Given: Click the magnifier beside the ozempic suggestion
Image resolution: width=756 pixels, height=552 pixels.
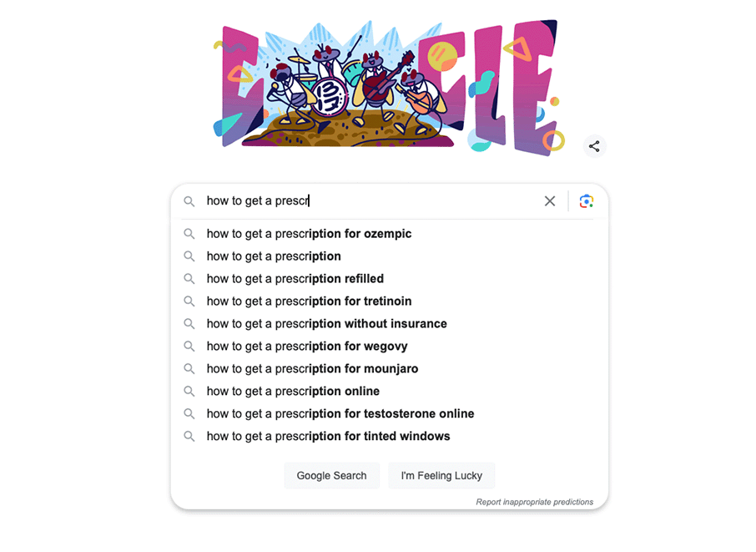Looking at the screenshot, I should (x=189, y=234).
